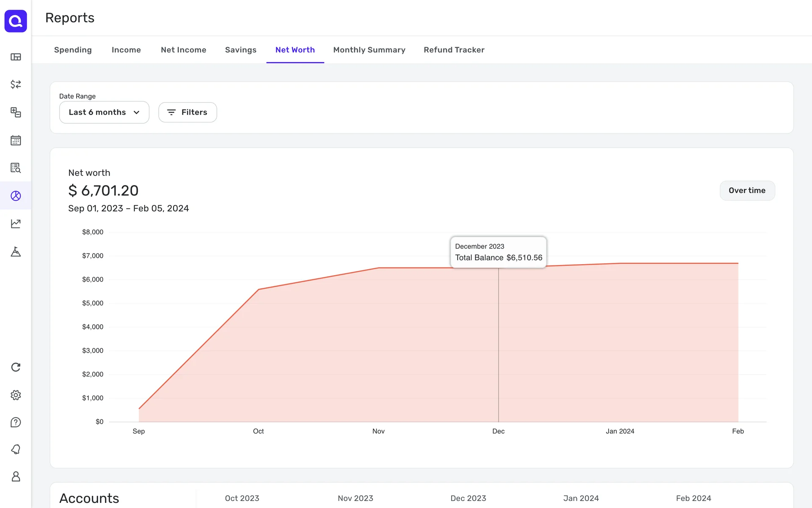Image resolution: width=812 pixels, height=508 pixels.
Task: Open the dashboard icon in sidebar
Action: click(16, 57)
